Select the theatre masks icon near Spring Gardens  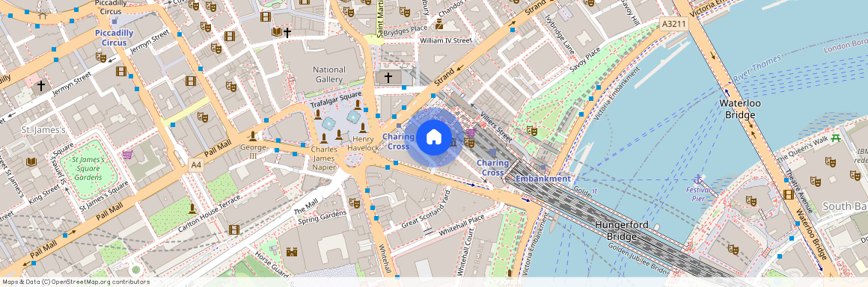pyautogui.click(x=354, y=203)
